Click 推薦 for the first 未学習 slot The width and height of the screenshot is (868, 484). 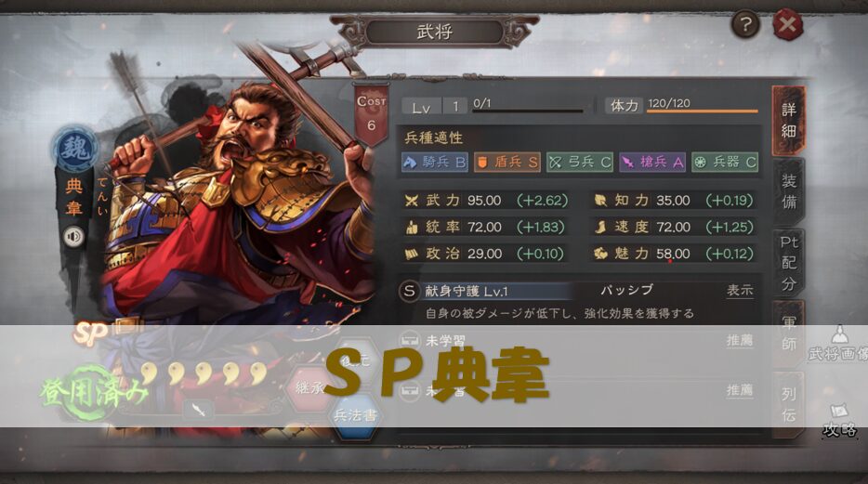pyautogui.click(x=740, y=340)
